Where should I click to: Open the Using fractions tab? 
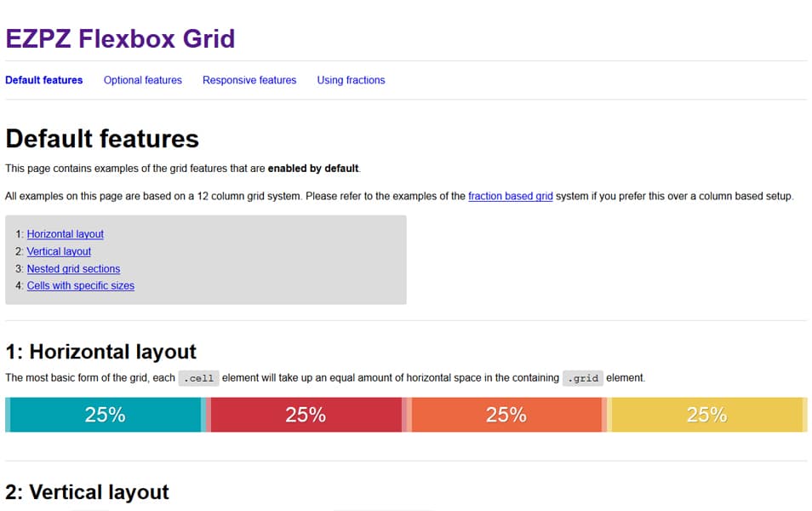click(352, 80)
